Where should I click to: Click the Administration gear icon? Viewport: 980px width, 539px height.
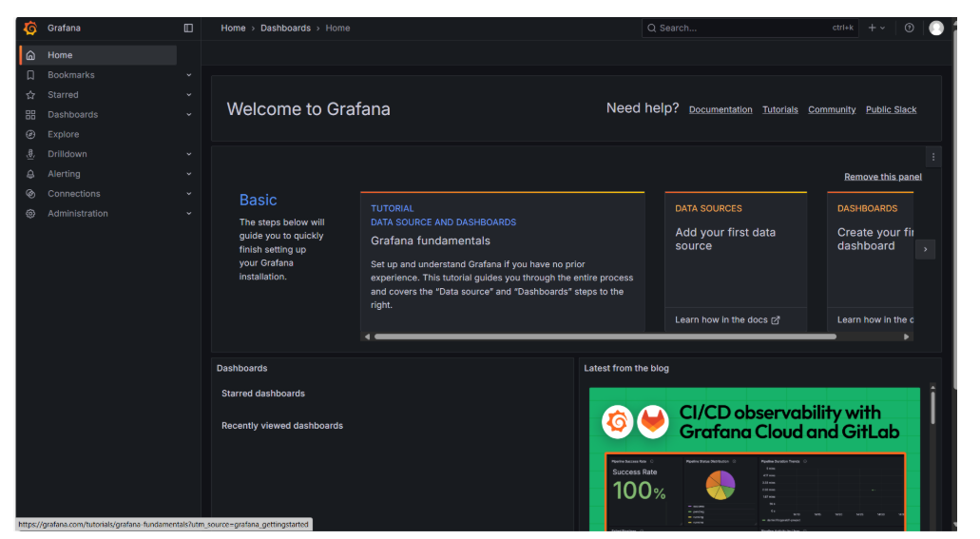(x=30, y=214)
